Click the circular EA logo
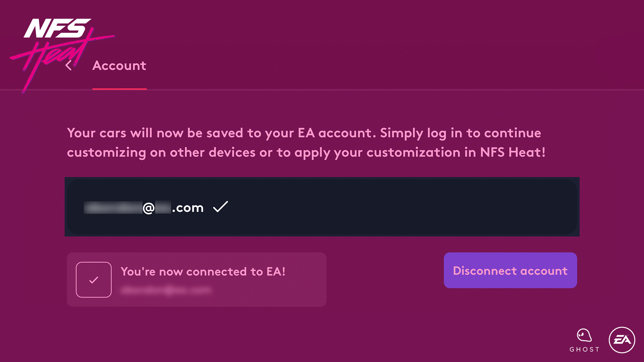Viewport: 644px width, 362px height. point(622,340)
